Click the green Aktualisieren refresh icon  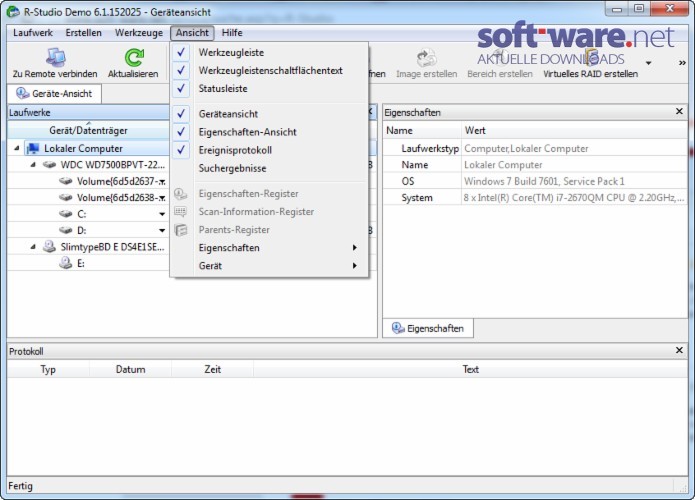(133, 58)
